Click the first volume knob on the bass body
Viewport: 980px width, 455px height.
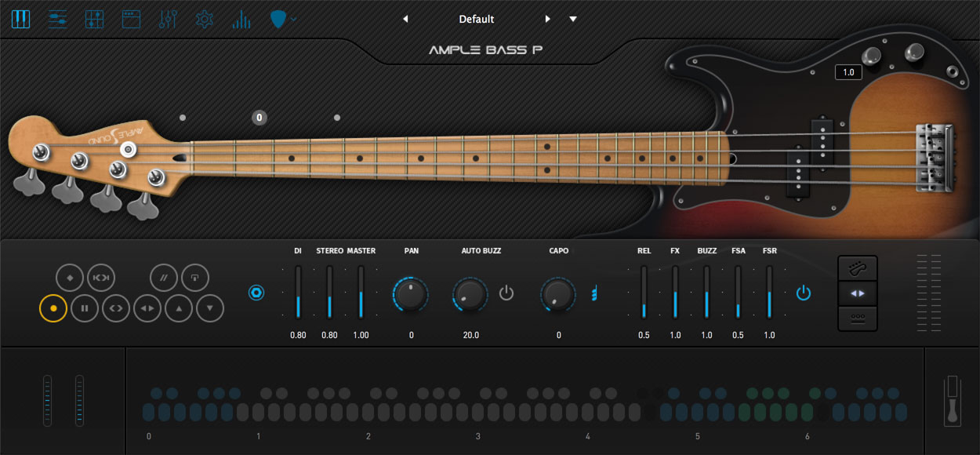870,56
